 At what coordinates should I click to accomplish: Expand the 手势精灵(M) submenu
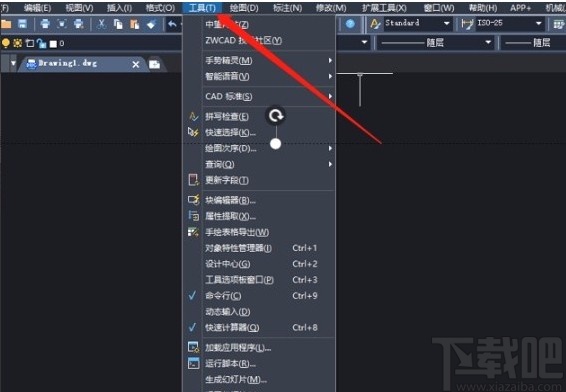(x=258, y=60)
